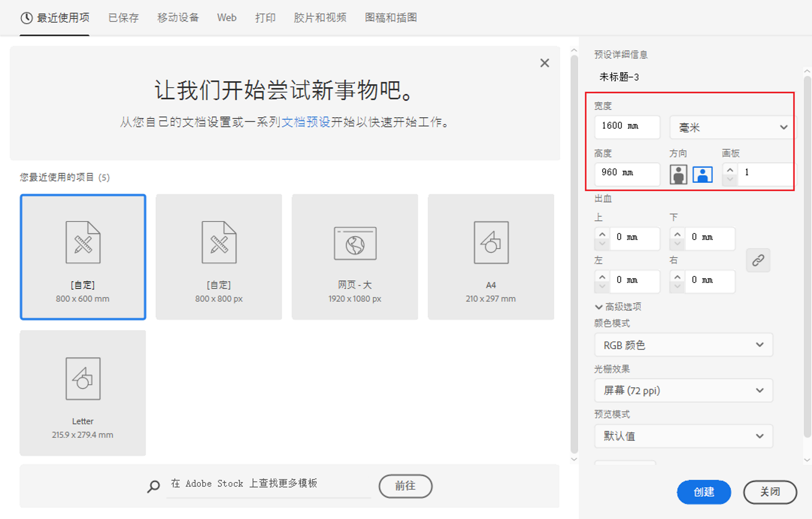Edit the document name 未标题-3
The height and width of the screenshot is (519, 812).
619,77
